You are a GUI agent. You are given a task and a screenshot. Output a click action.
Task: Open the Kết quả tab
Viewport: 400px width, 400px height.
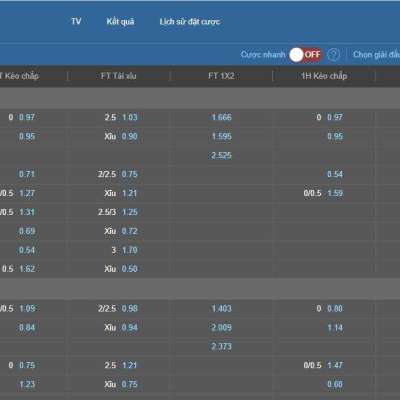coord(120,22)
